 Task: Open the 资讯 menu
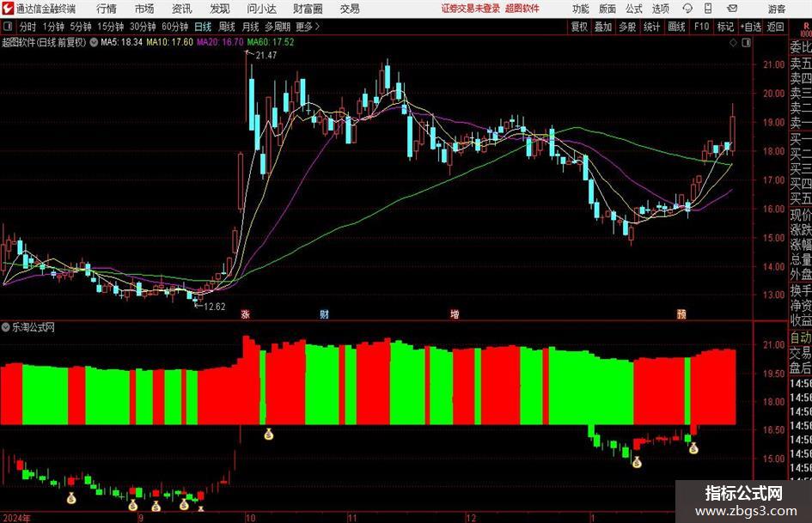tap(182, 9)
